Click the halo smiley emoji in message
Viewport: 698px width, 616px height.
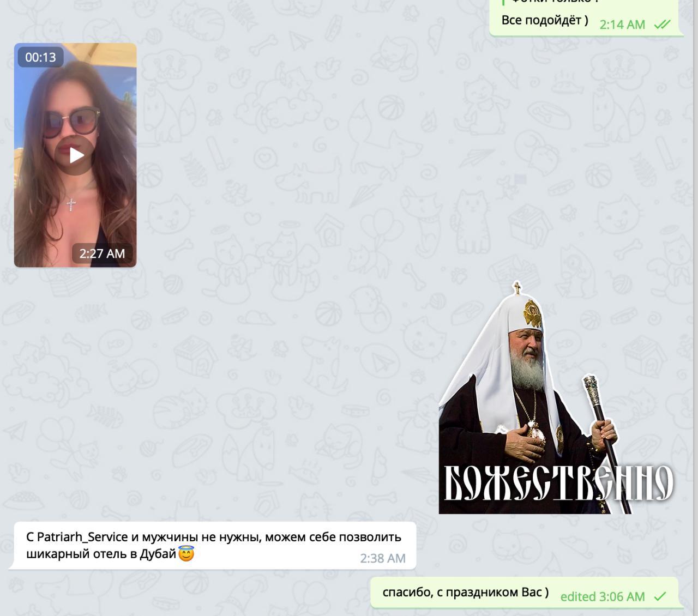pos(186,554)
